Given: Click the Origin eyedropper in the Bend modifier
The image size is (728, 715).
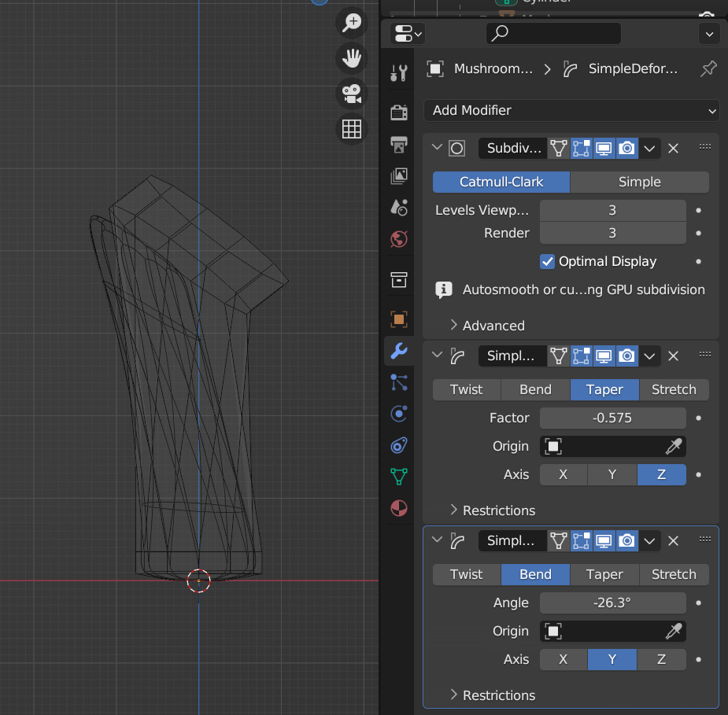Looking at the screenshot, I should pos(674,631).
